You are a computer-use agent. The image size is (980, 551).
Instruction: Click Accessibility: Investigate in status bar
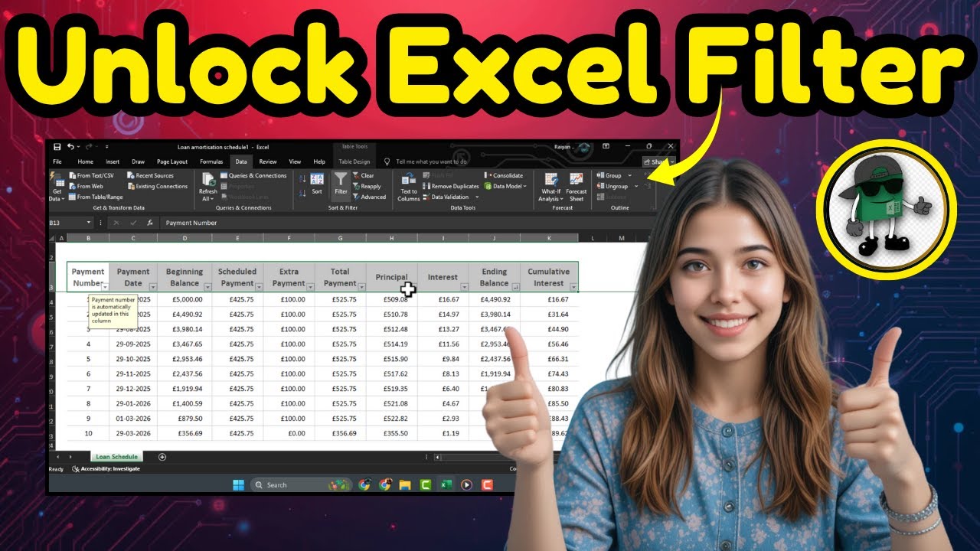coord(106,468)
